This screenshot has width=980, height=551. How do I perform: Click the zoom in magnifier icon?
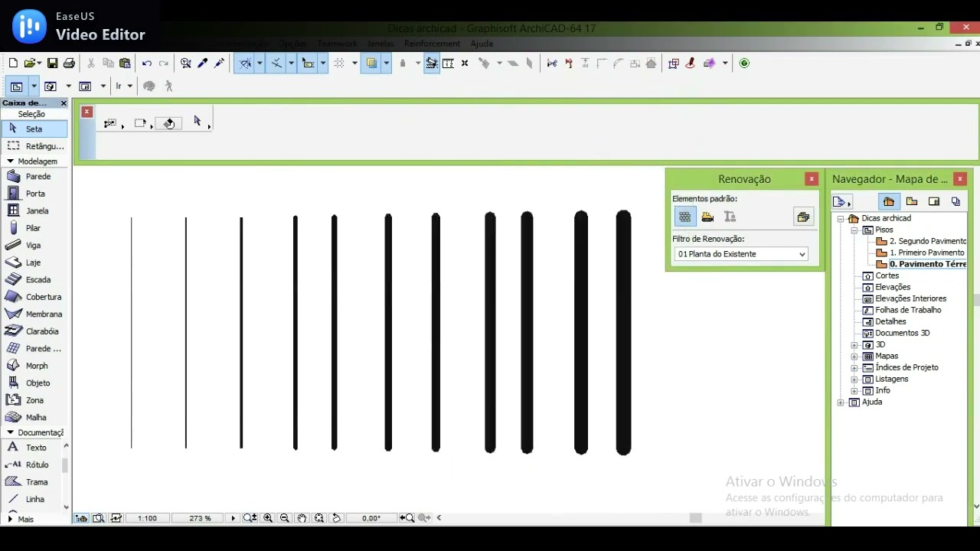(268, 518)
